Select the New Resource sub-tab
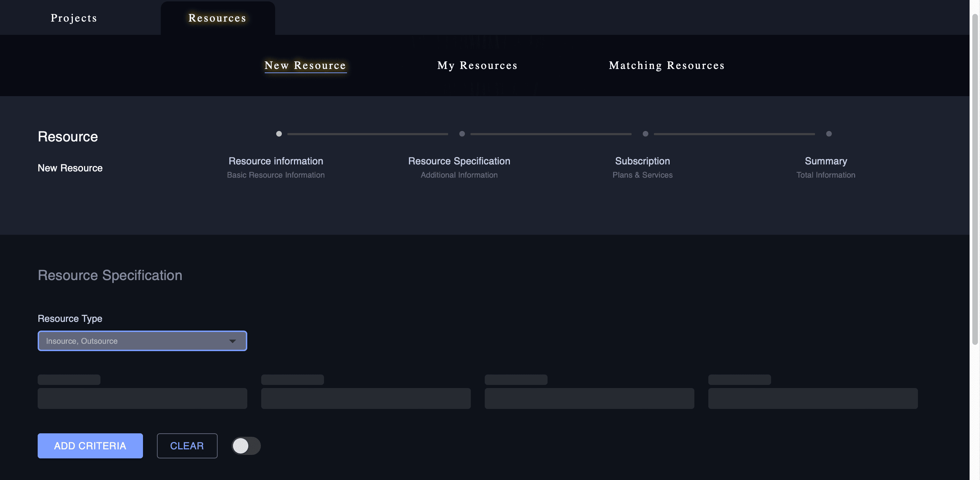This screenshot has height=480, width=980. 305,65
